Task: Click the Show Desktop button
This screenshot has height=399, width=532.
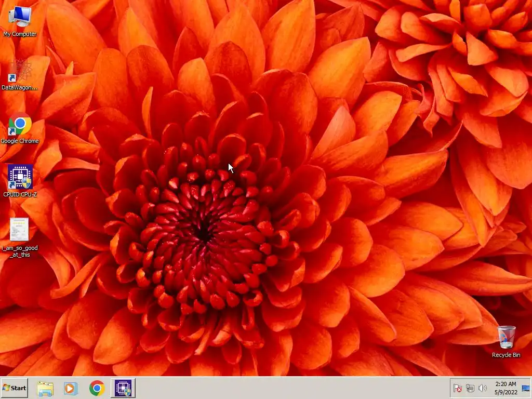Action: click(526, 388)
